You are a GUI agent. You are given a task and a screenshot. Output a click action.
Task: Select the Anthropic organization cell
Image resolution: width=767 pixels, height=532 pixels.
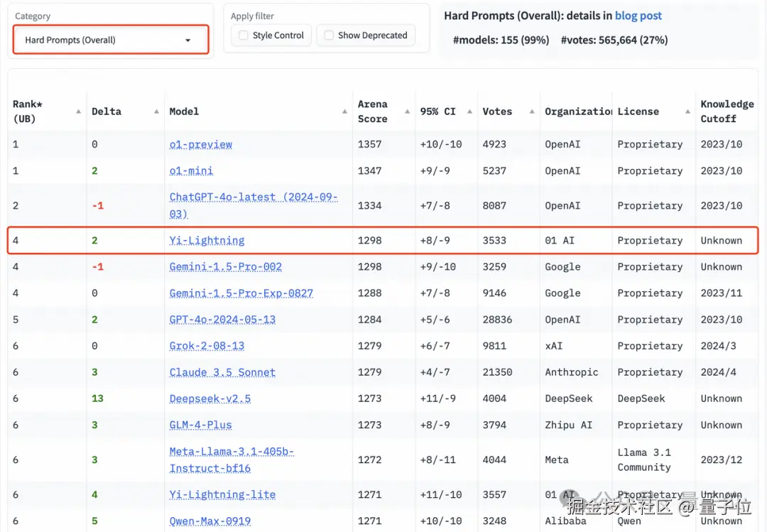tap(571, 372)
